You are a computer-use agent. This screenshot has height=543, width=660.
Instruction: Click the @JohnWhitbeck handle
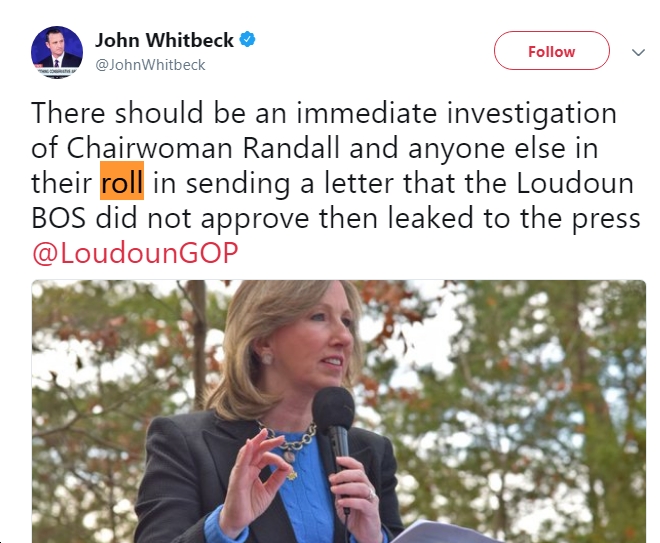click(x=150, y=65)
